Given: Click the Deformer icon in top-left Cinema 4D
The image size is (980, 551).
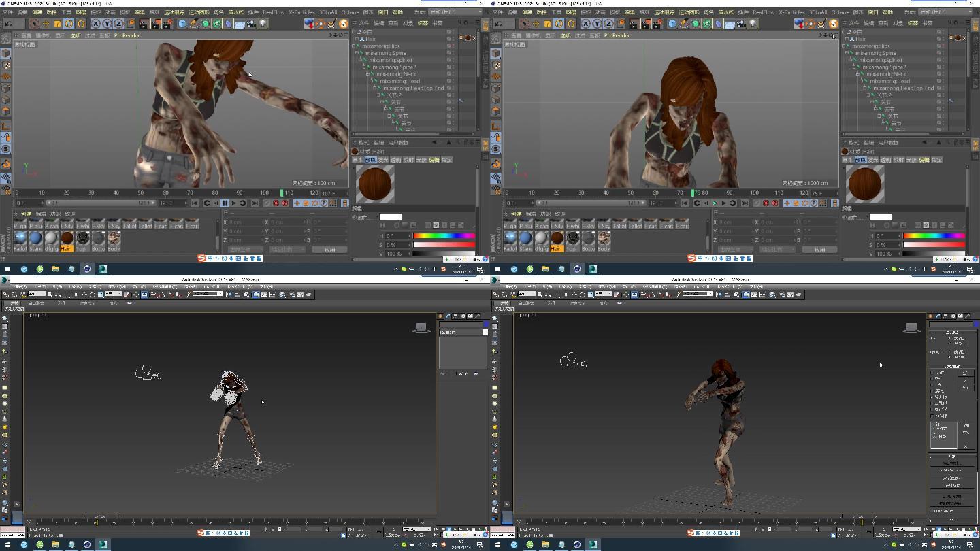Looking at the screenshot, I should pos(229,24).
